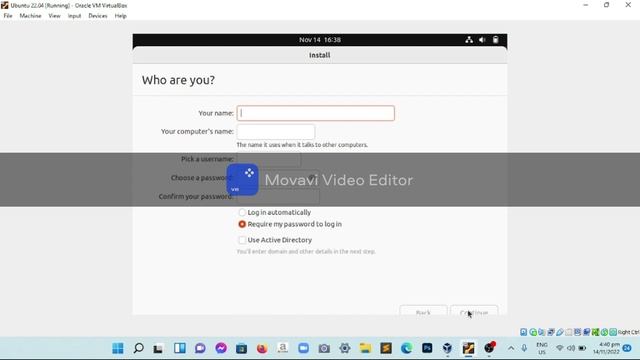Open the Windows date and time flyout
The width and height of the screenshot is (640, 360).
point(606,348)
